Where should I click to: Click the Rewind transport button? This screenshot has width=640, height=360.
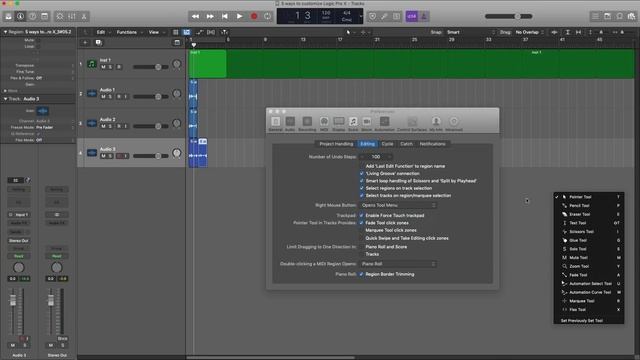196,16
